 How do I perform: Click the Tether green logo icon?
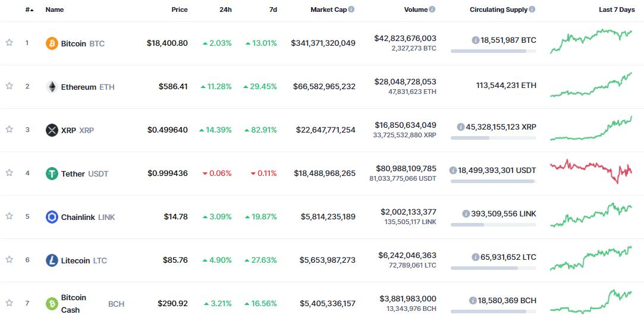pos(52,174)
